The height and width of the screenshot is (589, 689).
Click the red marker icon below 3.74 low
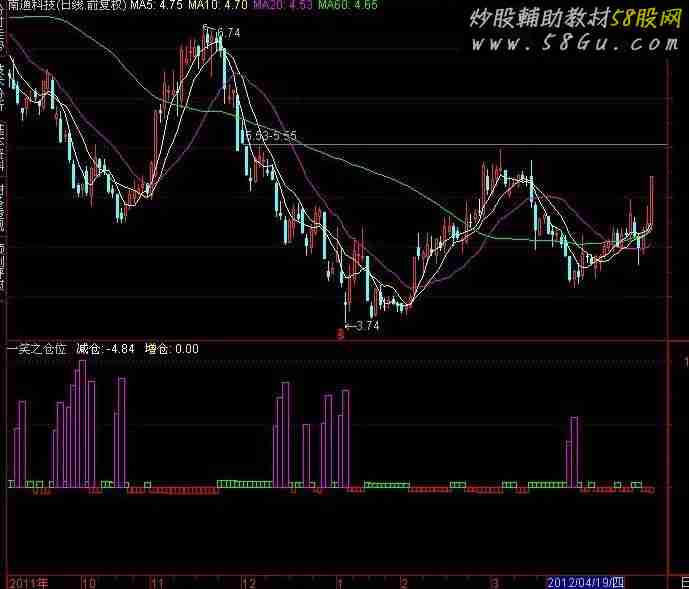click(340, 336)
